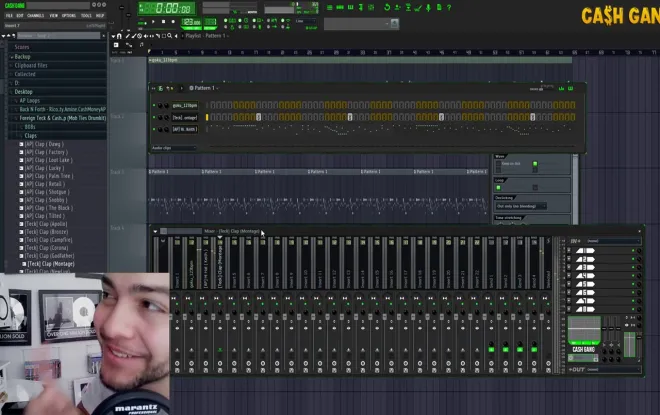
Task: Close the browser panel with its X
Action: [x=104, y=36]
